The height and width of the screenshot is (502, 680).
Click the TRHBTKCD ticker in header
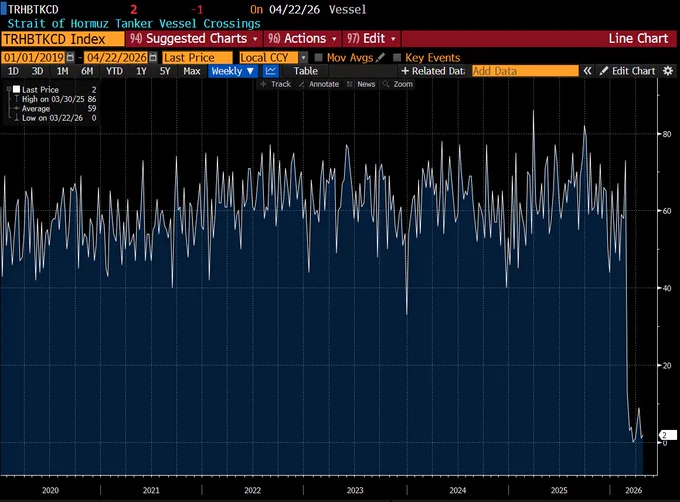coord(33,10)
